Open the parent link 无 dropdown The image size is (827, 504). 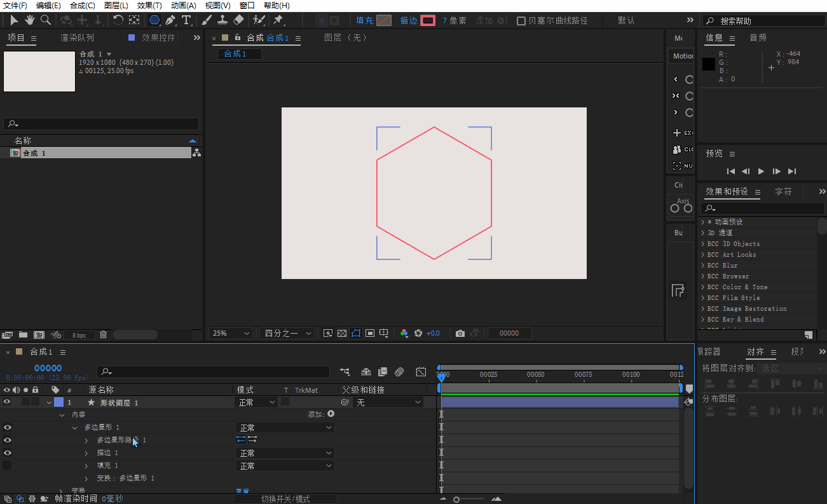click(x=388, y=402)
